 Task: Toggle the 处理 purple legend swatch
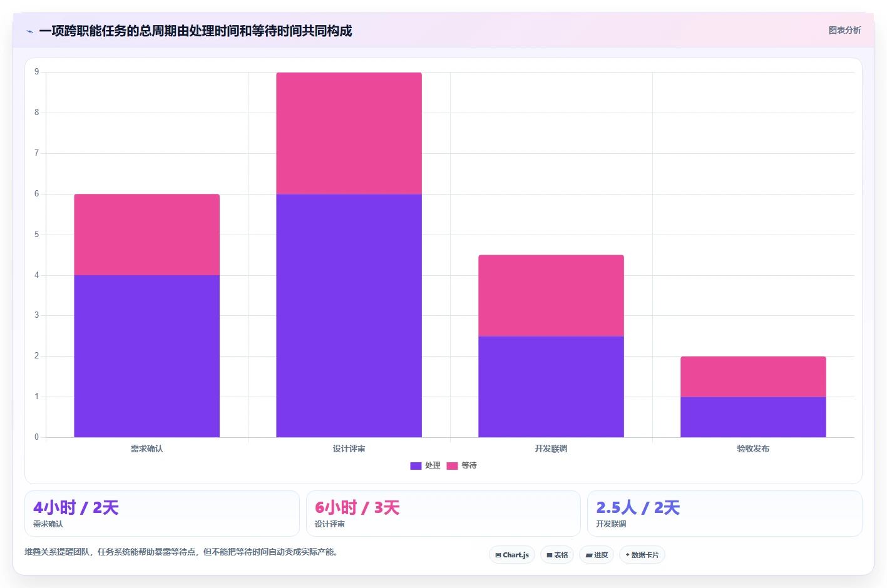coord(416,465)
